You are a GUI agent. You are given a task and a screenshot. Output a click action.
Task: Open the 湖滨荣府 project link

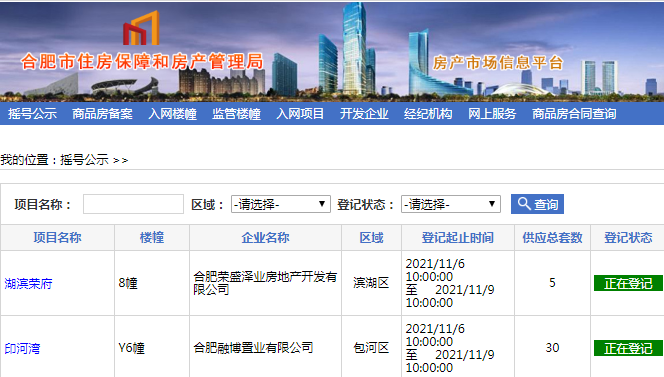click(x=28, y=283)
